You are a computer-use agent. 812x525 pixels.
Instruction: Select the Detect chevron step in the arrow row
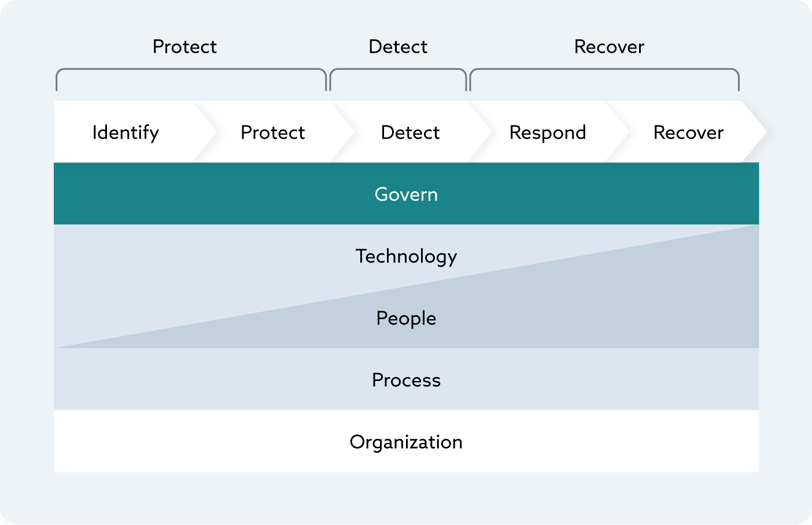[410, 132]
